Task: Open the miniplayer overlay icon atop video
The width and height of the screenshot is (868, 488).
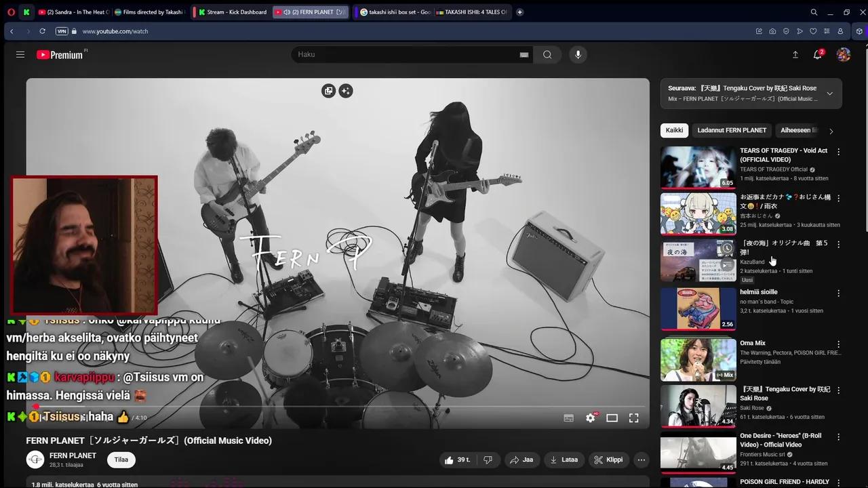Action: pos(329,91)
